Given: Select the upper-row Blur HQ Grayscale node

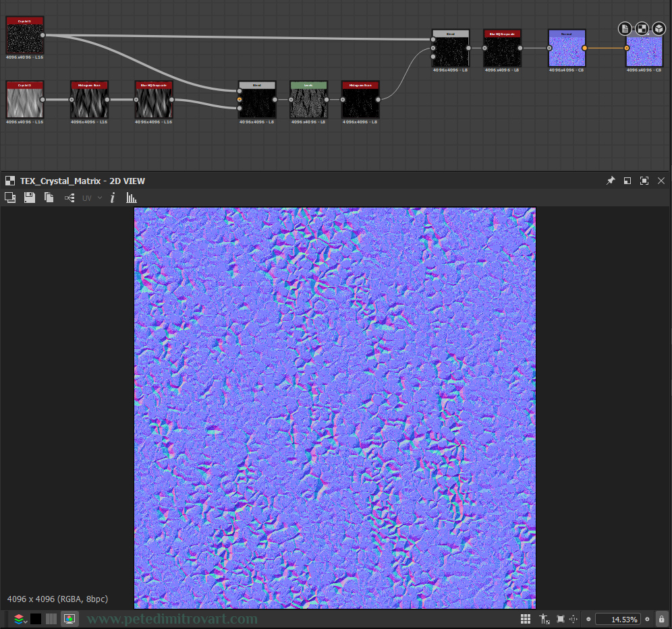Looking at the screenshot, I should coord(502,49).
